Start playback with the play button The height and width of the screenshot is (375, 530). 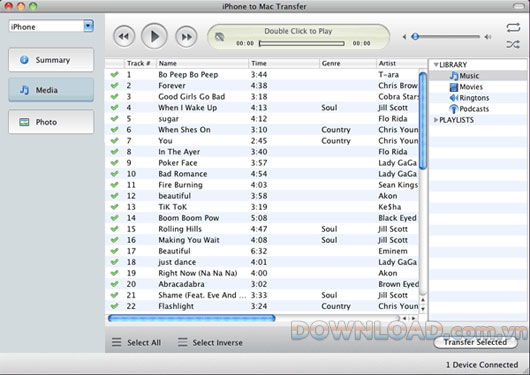click(154, 36)
